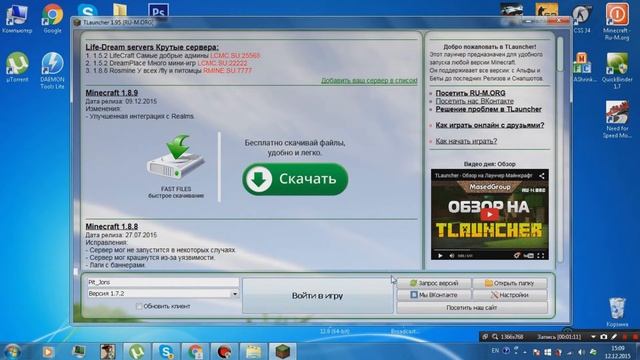
Task: Toggle the Обновить клиент checkbox
Action: (x=139, y=306)
